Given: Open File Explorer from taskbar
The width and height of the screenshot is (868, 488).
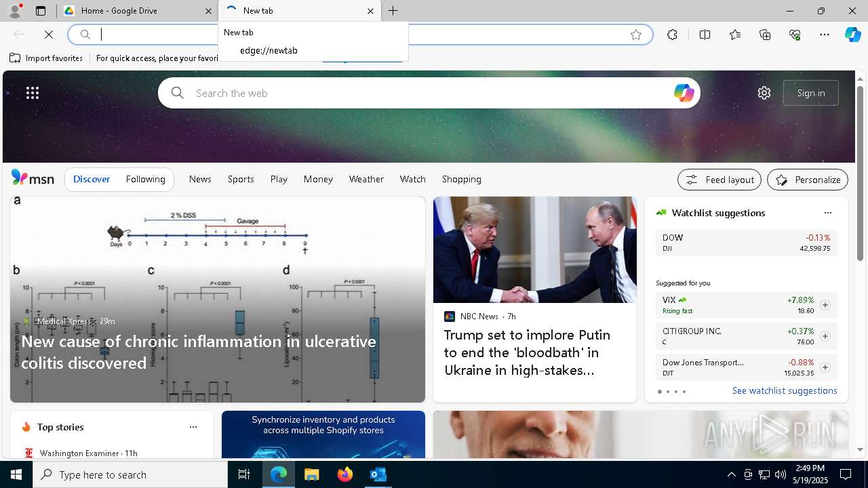Looking at the screenshot, I should click(311, 474).
